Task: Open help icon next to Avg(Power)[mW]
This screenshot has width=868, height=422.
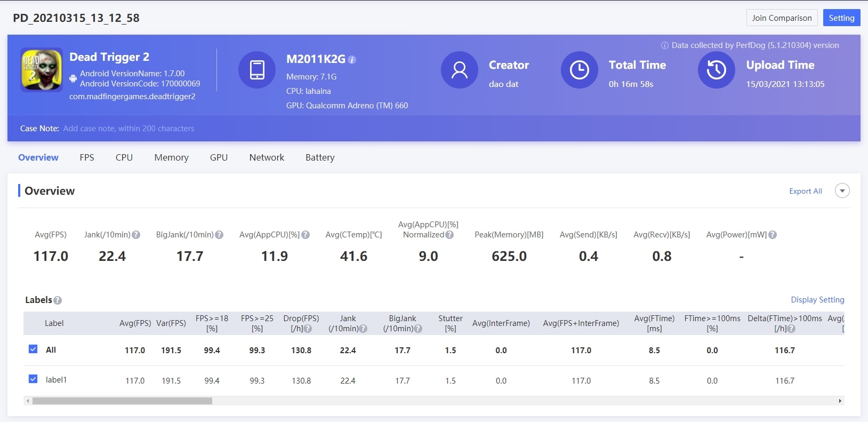Action: [773, 235]
